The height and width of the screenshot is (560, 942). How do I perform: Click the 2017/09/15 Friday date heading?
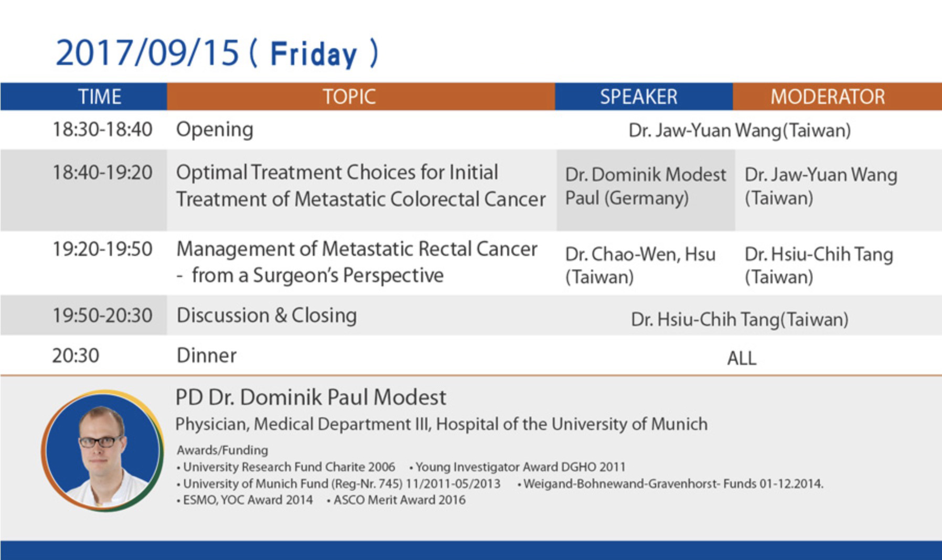click(x=217, y=53)
